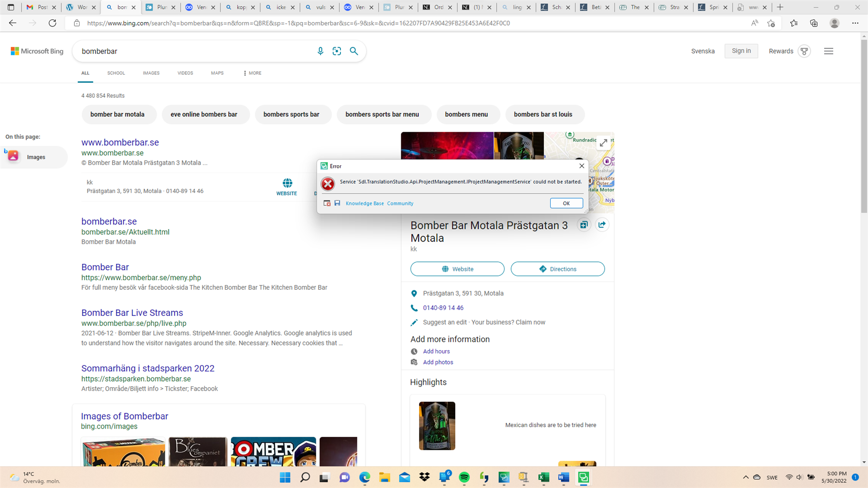This screenshot has width=868, height=488.
Task: Click the Suggest an edit link
Action: [445, 322]
